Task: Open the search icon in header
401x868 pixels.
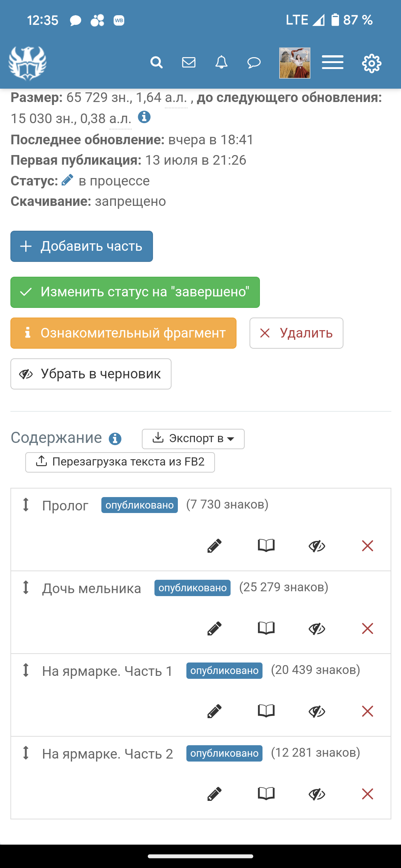Action: click(x=156, y=62)
